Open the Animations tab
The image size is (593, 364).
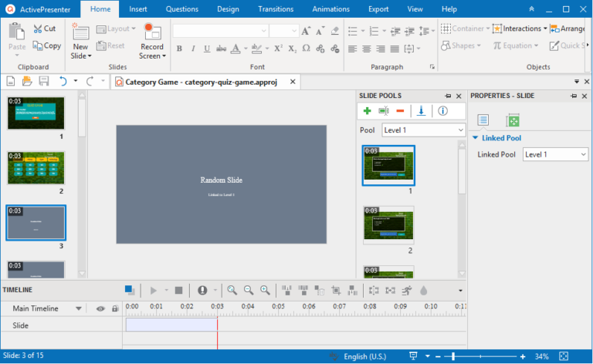tap(331, 9)
